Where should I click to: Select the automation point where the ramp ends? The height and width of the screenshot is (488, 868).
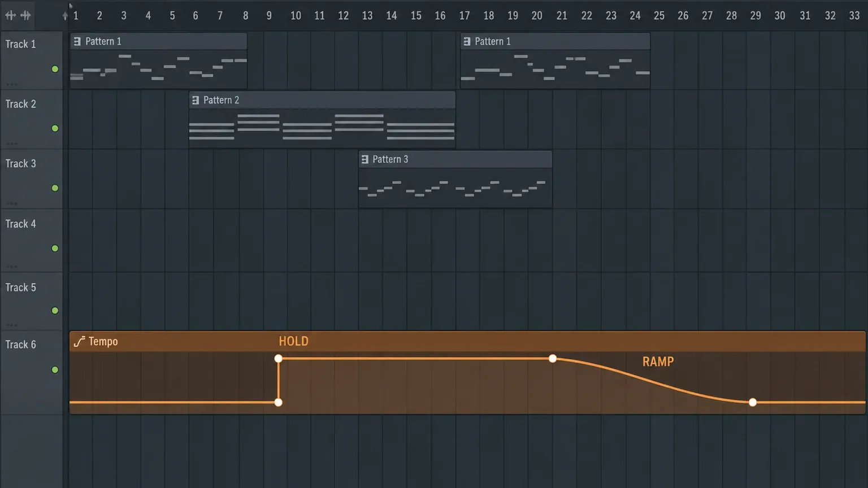click(x=752, y=402)
